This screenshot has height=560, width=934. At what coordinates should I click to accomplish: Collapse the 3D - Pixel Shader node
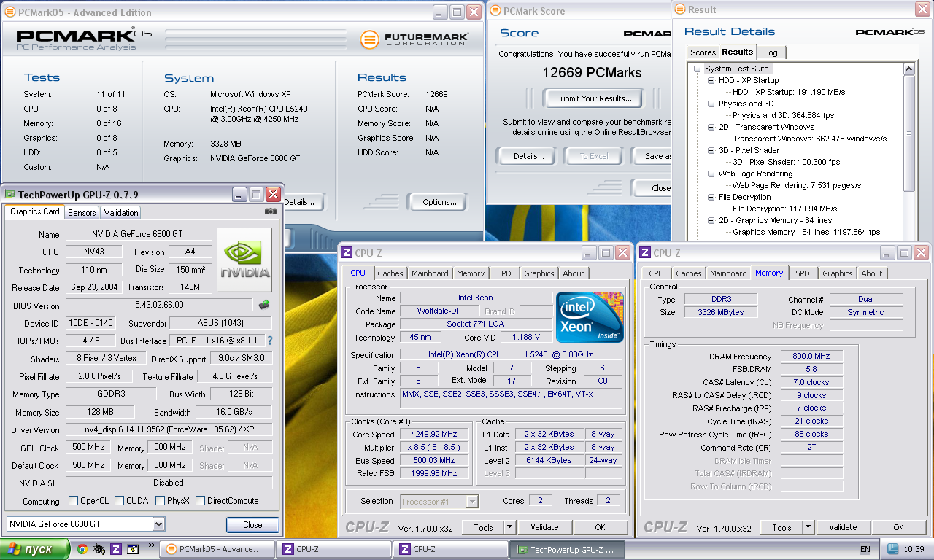tap(711, 150)
